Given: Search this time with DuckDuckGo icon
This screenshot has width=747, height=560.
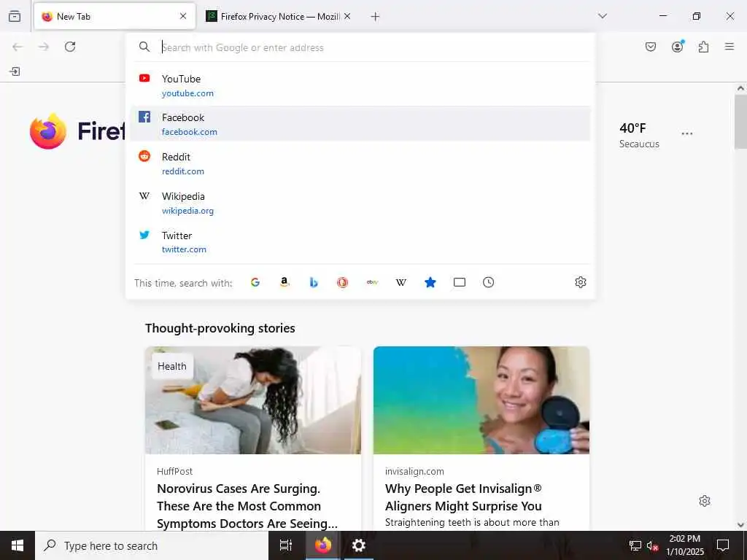Looking at the screenshot, I should [343, 282].
